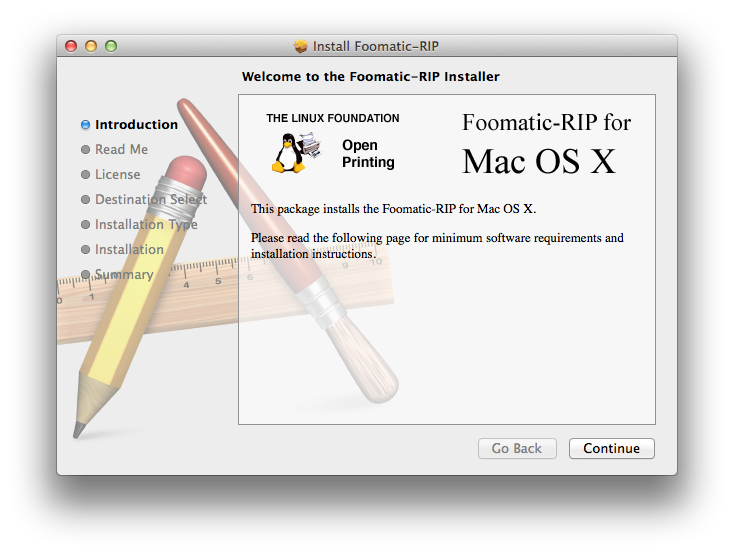Click 'THE LINUX FOUNDATION' heading text
Screen dimensions: 734x554
(333, 118)
